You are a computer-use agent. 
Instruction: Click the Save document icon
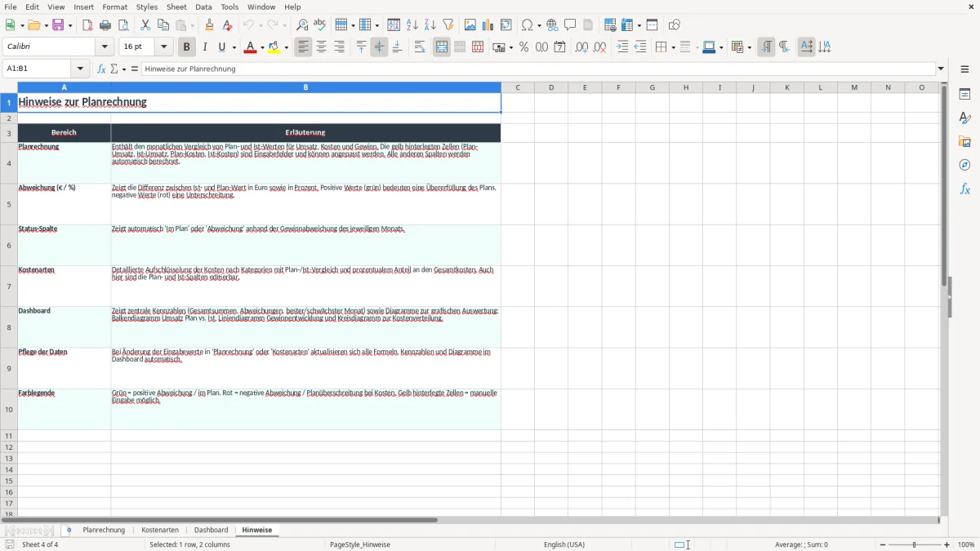pyautogui.click(x=58, y=25)
